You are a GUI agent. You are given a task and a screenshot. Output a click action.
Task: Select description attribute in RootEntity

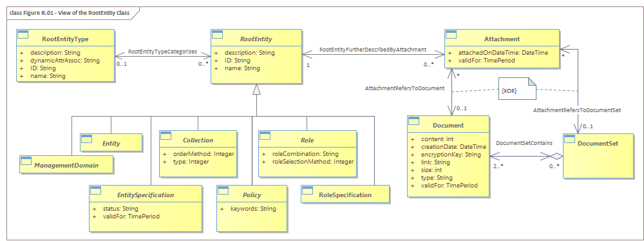coord(250,53)
